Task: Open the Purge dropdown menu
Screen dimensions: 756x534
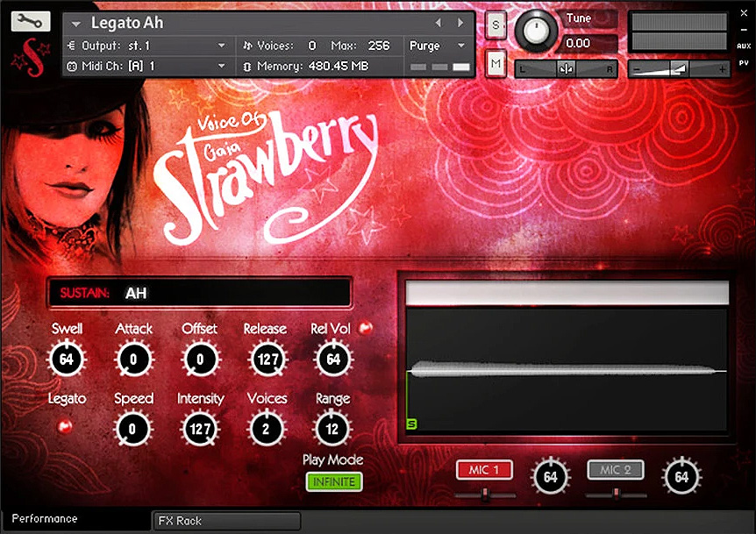Action: point(438,46)
